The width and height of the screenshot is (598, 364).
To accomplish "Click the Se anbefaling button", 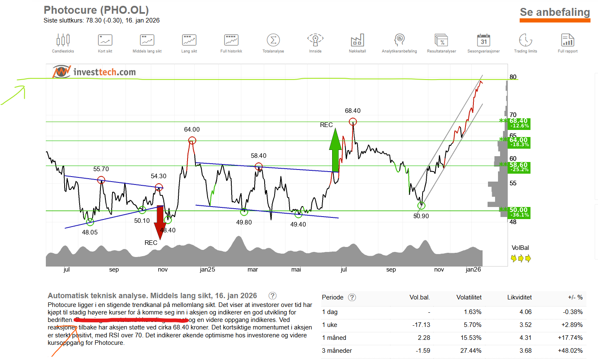I will coord(555,12).
